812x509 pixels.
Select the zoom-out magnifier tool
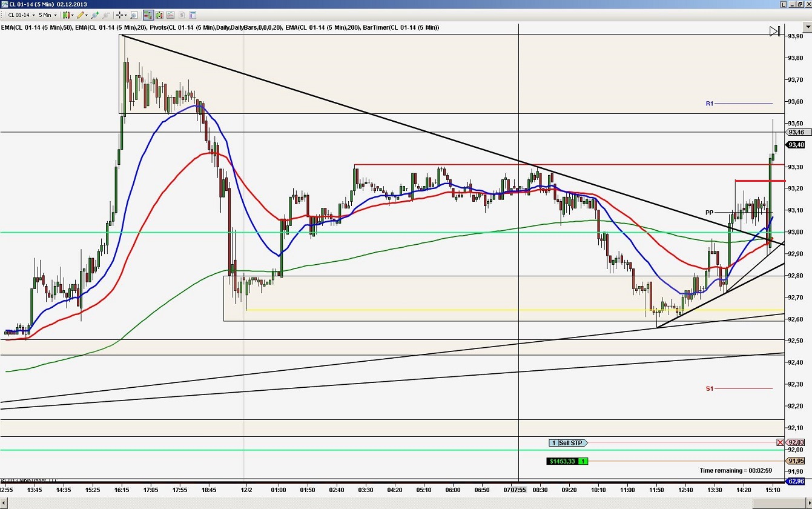[x=107, y=15]
